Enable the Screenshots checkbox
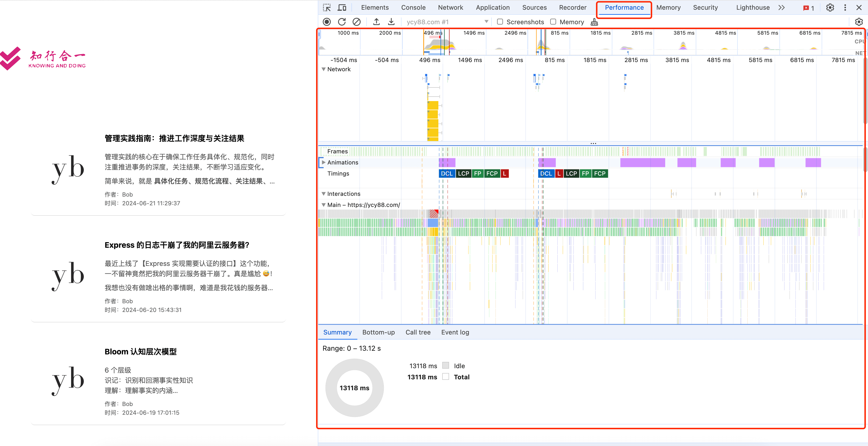 500,22
